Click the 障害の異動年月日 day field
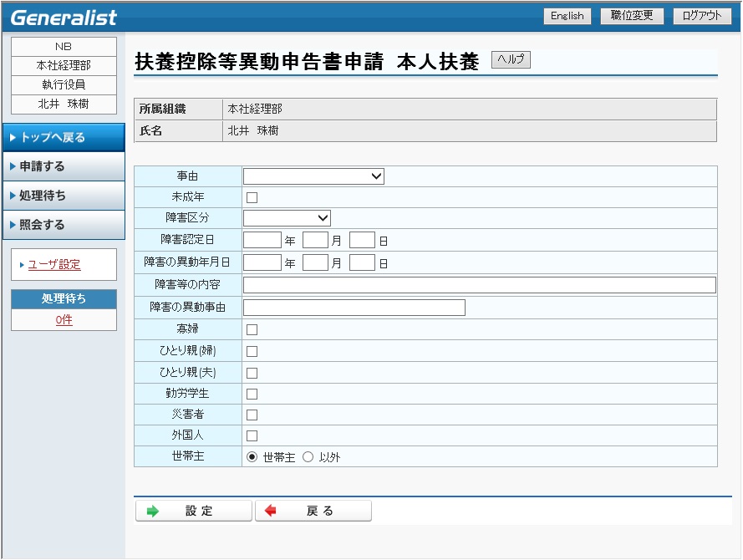This screenshot has height=560, width=743. 362,262
